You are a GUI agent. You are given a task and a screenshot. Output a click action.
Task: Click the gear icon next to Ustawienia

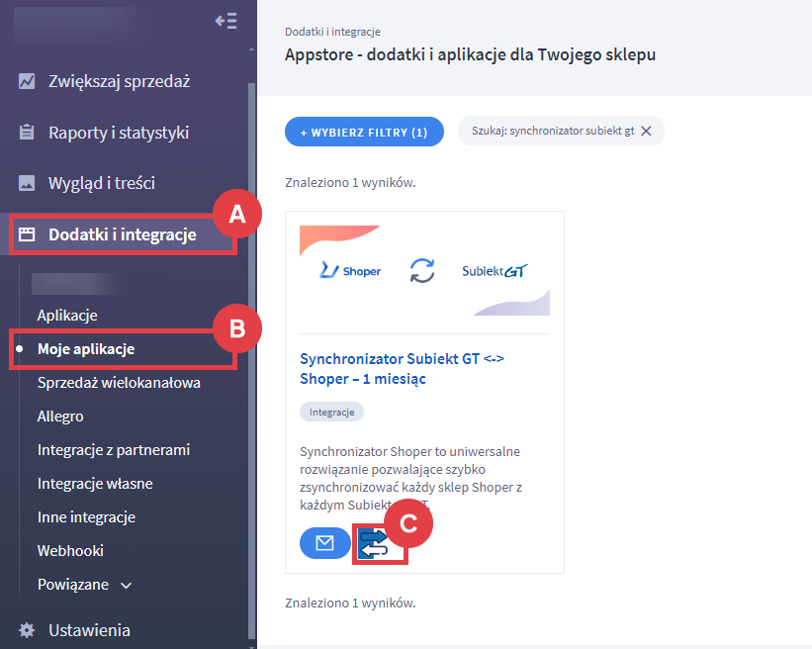coord(27,630)
